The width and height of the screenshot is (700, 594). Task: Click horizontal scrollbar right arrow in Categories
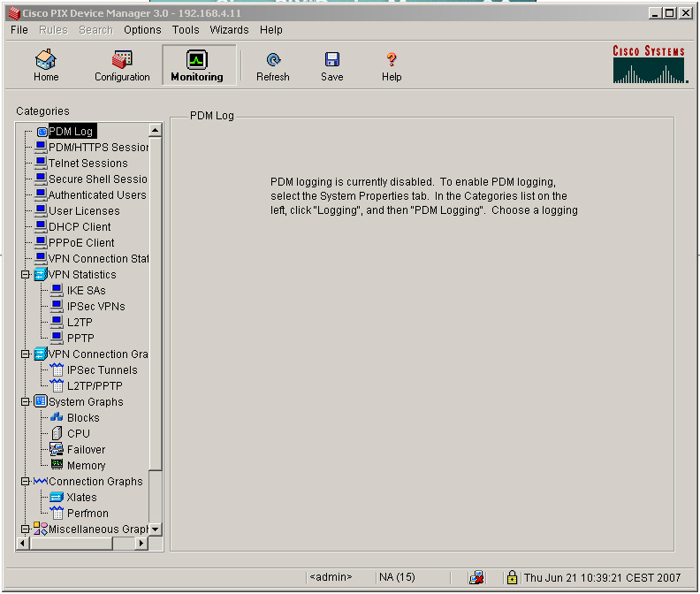pyautogui.click(x=141, y=544)
